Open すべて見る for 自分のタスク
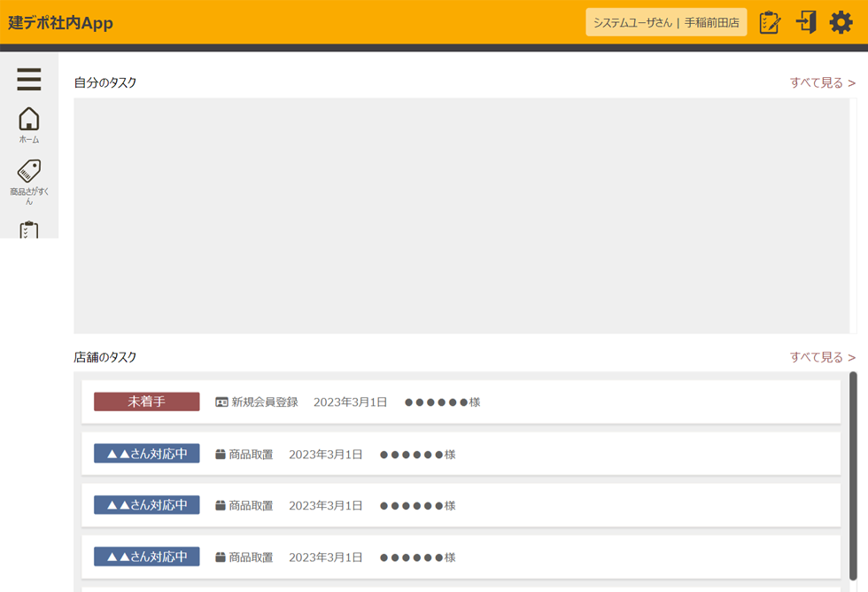 [x=822, y=82]
